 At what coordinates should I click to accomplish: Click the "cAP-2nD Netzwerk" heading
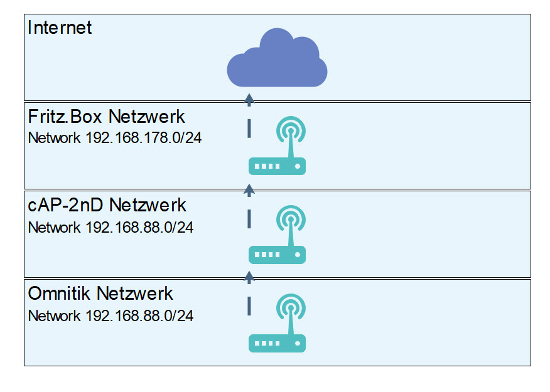click(107, 205)
